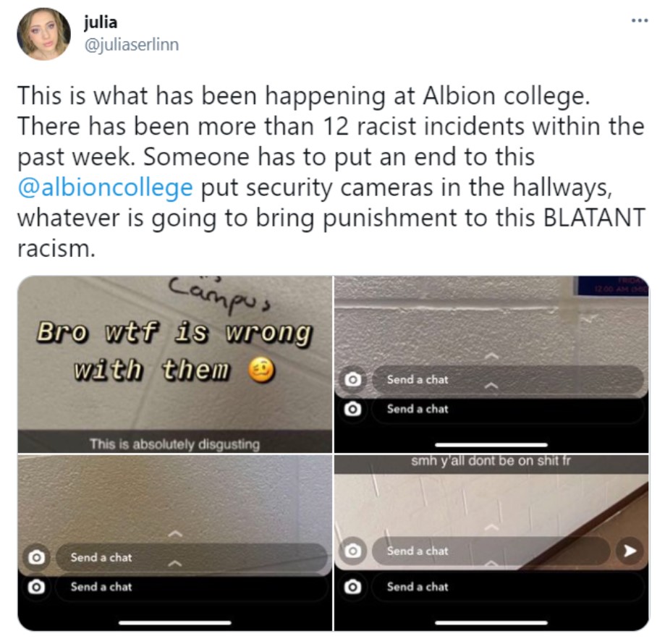Viewport: 665px width, 644px height.
Task: Expand the swipe-up chevron in bottom-left snap
Action: (x=174, y=534)
